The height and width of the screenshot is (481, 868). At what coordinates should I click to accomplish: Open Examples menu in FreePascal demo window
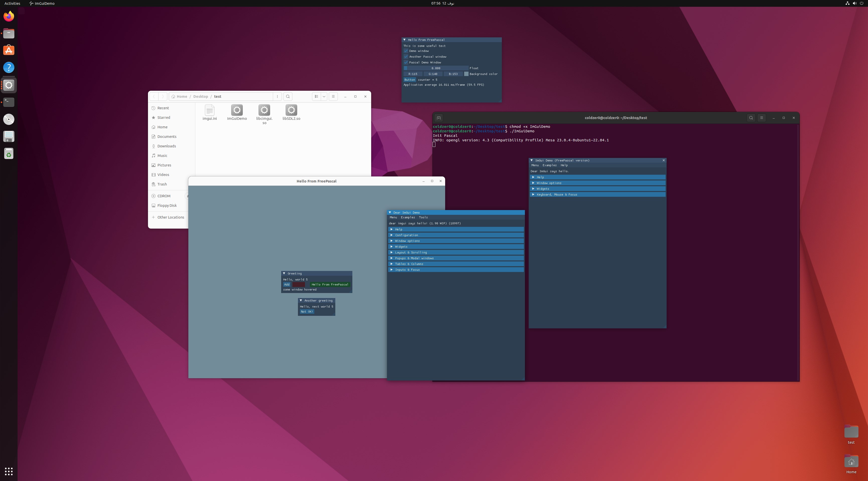click(x=549, y=165)
